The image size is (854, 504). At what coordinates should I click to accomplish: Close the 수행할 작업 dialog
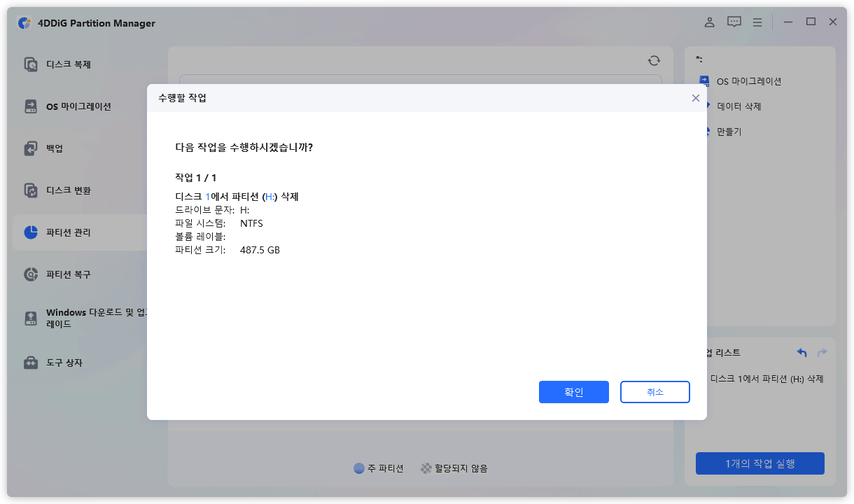(695, 98)
